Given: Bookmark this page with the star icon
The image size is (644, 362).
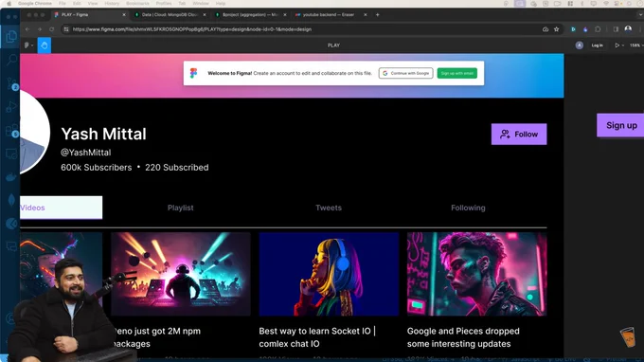Looking at the screenshot, I should [x=557, y=29].
